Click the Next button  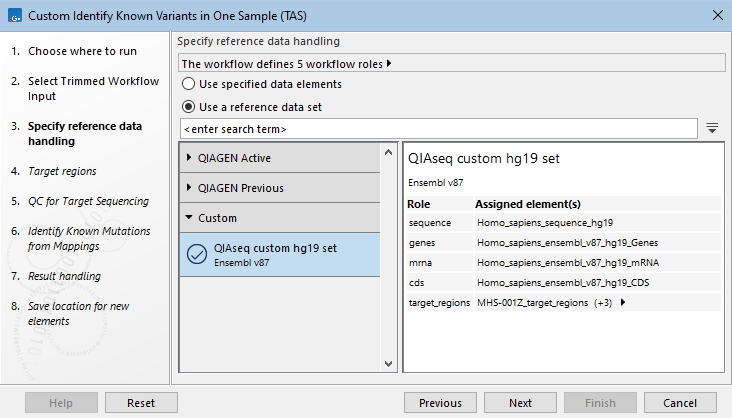tap(520, 403)
